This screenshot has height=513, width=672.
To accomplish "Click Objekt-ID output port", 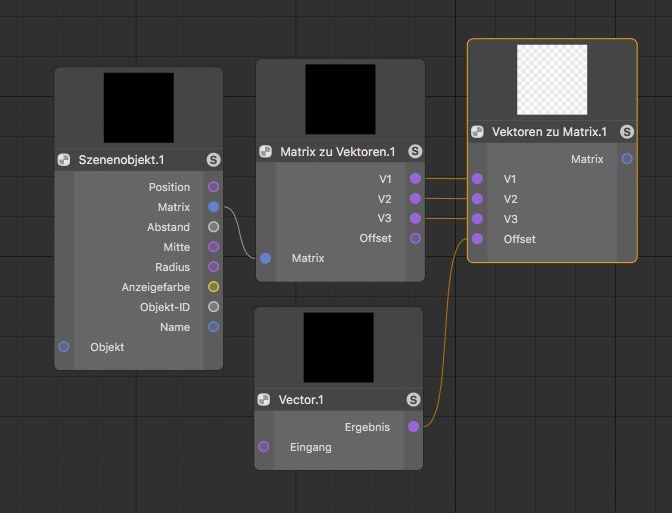I will click(x=213, y=307).
